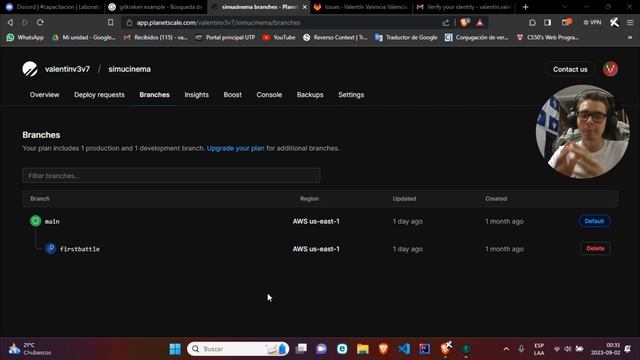Reload the page with refresh icon
This screenshot has height=360, width=640.
40,22
